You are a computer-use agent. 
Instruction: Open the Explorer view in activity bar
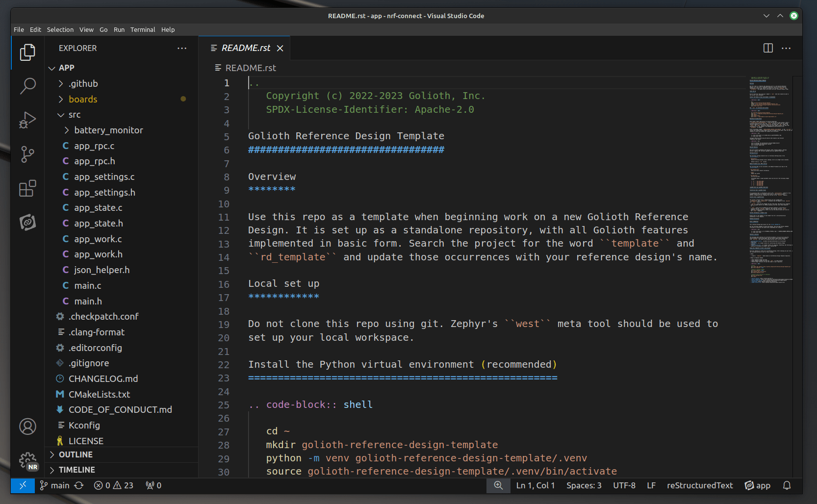27,52
